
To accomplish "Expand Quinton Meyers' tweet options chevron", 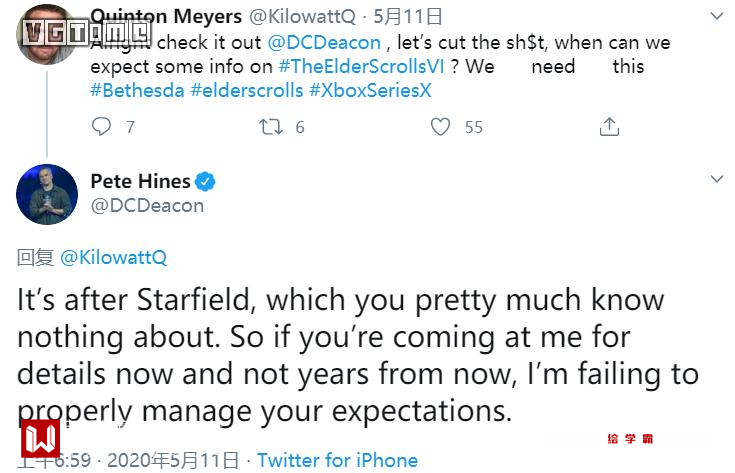I will (716, 18).
